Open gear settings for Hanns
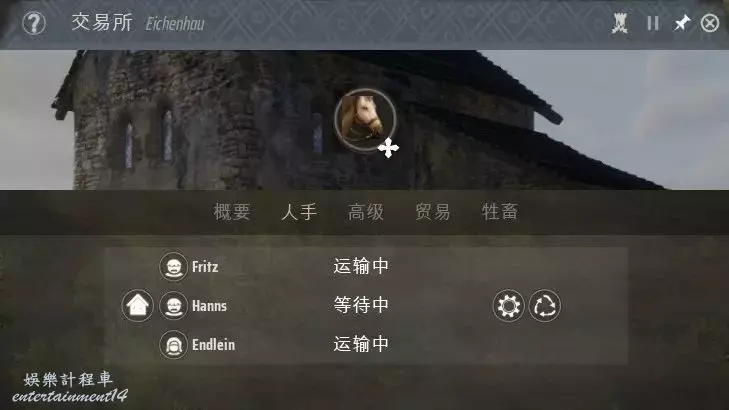 pyautogui.click(x=509, y=305)
